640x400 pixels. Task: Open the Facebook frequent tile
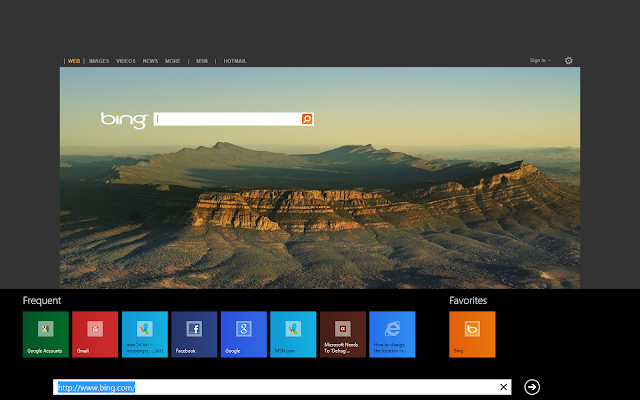point(194,334)
